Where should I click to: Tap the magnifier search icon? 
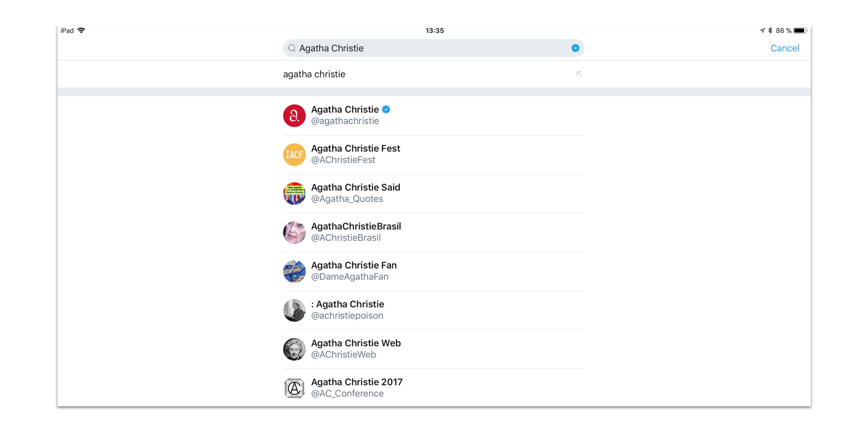[x=292, y=48]
